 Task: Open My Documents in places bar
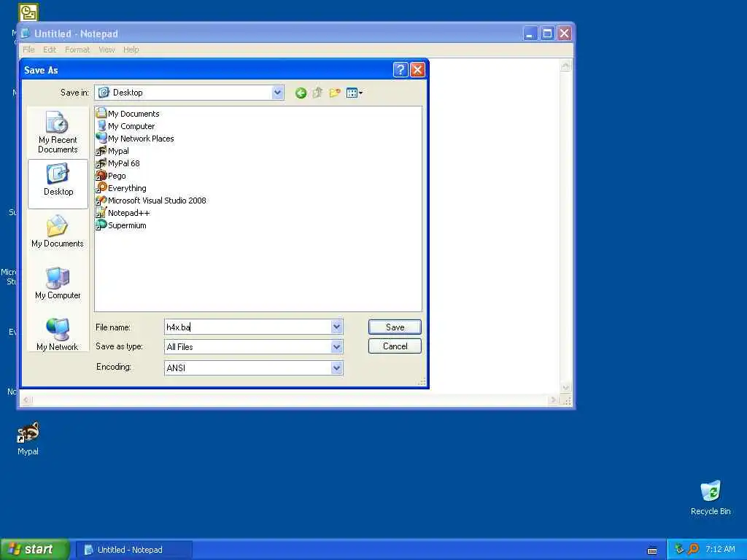[x=58, y=231]
